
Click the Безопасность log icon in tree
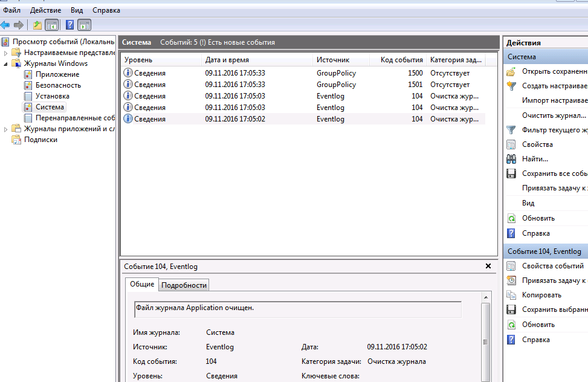(28, 85)
